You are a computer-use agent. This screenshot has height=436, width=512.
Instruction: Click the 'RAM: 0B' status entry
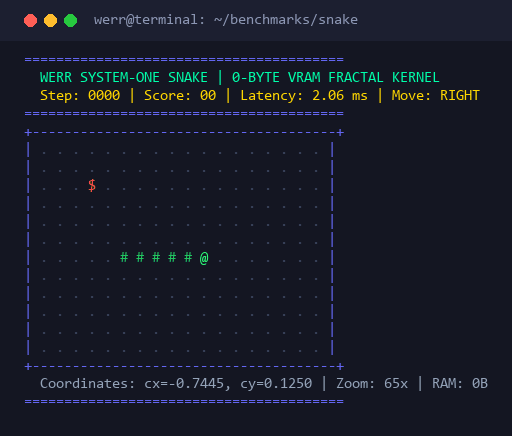(x=460, y=384)
